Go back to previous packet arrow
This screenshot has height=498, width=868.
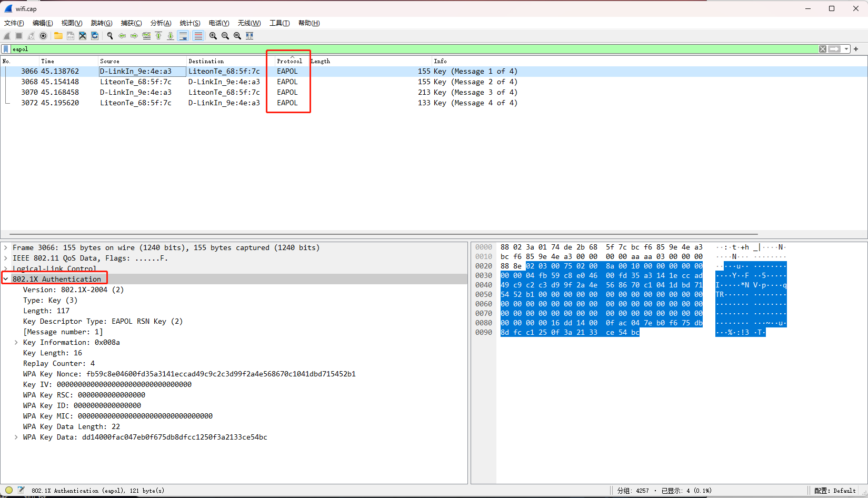(122, 36)
